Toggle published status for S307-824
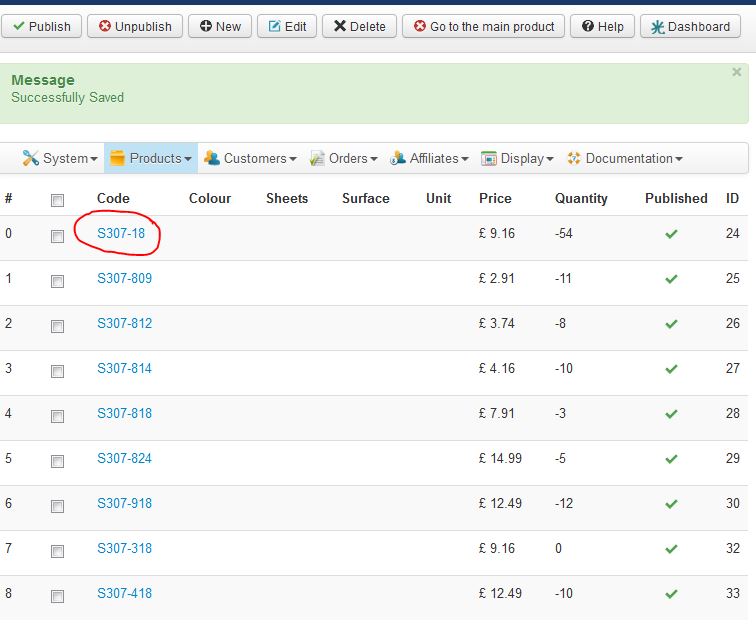 click(671, 459)
